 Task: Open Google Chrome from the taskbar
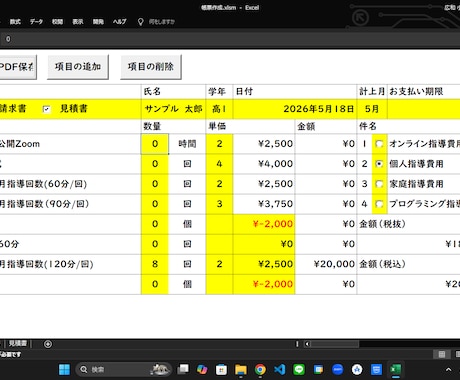tap(260, 369)
